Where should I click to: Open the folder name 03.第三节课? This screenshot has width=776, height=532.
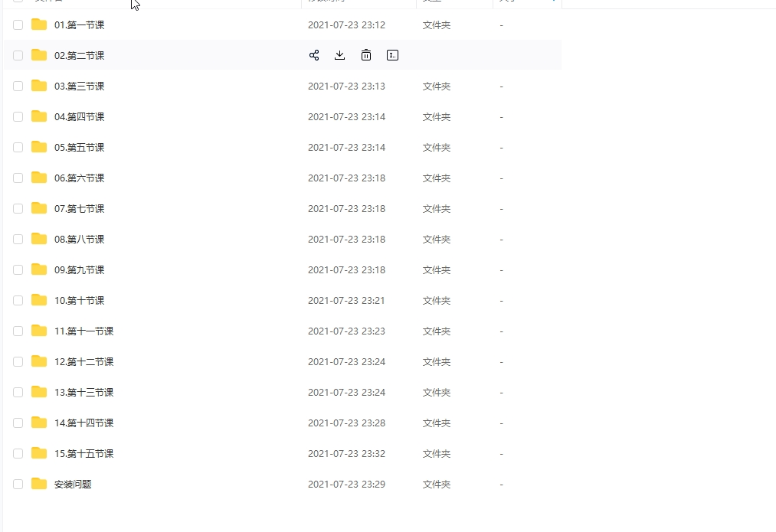click(x=79, y=86)
